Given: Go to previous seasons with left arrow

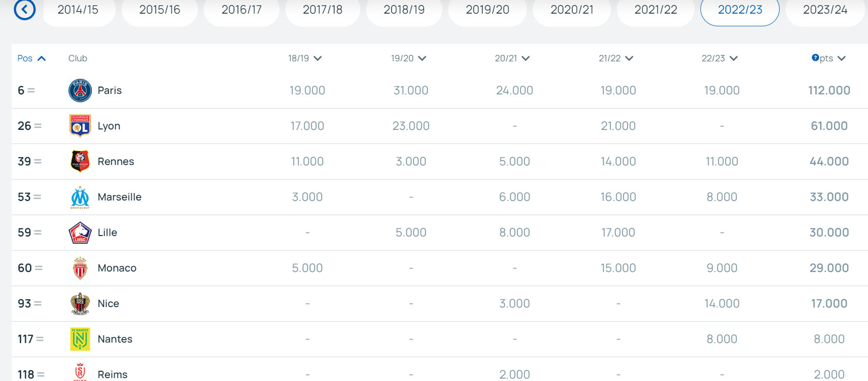Looking at the screenshot, I should (x=25, y=9).
